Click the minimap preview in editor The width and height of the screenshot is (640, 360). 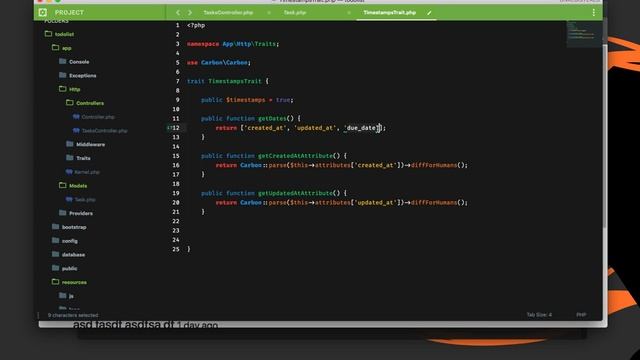pos(584,33)
